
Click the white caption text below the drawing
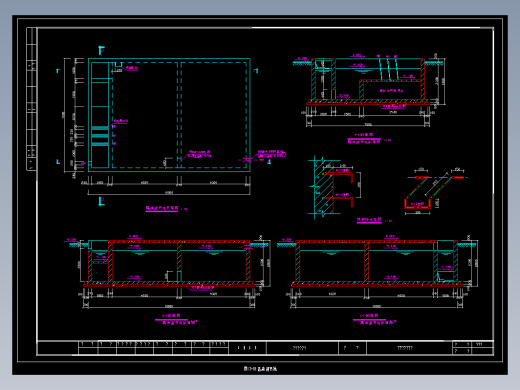260,369
